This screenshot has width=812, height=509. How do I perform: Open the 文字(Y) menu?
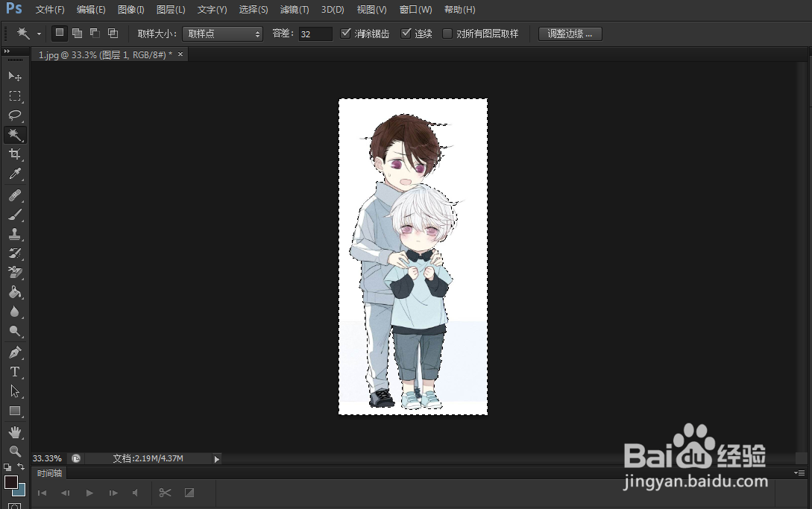(x=212, y=10)
